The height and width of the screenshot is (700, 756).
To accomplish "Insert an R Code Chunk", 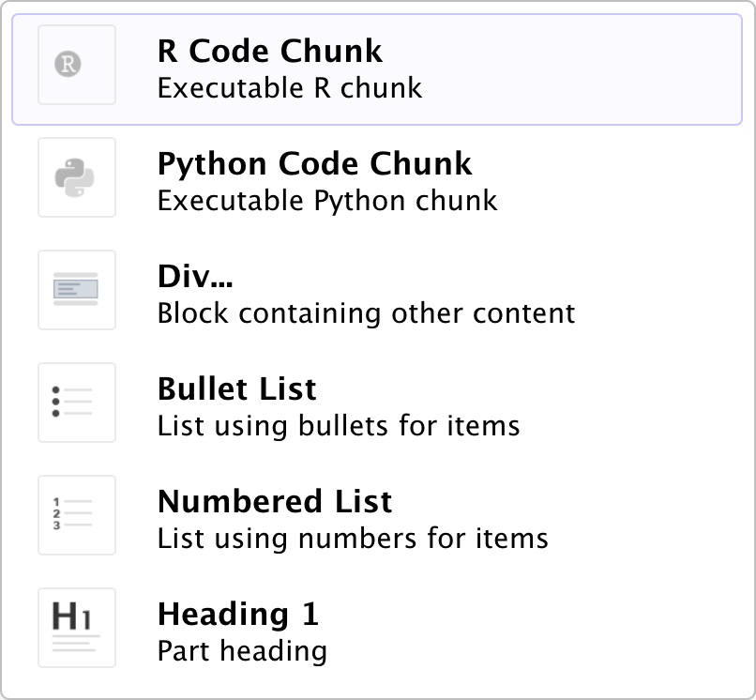I will [x=269, y=51].
